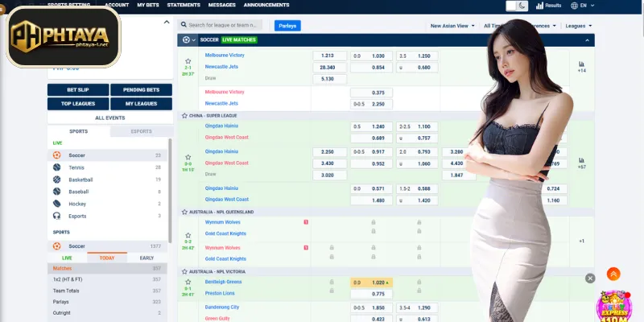Favorite the Melbourne Victory match star
644x322 pixels.
[x=188, y=61]
